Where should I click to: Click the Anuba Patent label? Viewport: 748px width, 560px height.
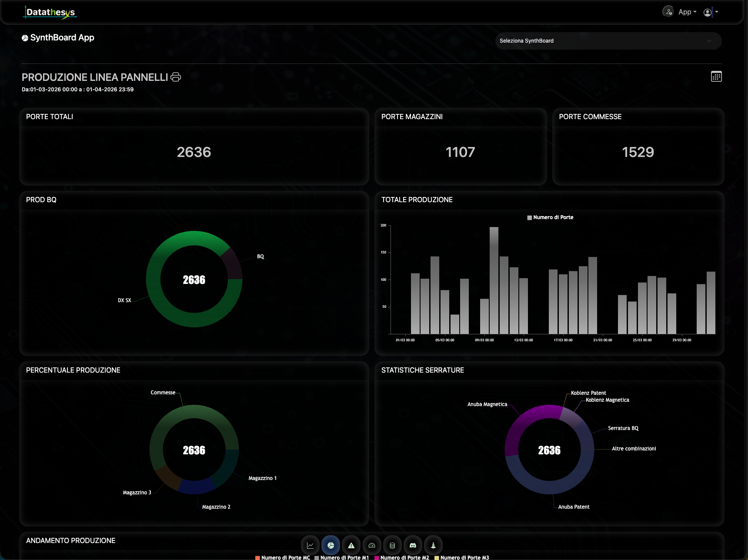pyautogui.click(x=574, y=507)
